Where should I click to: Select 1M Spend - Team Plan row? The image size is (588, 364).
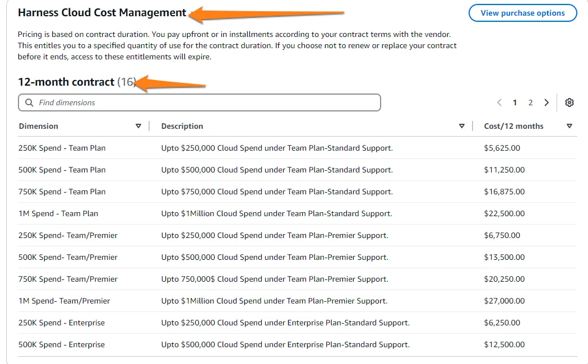pyautogui.click(x=297, y=213)
